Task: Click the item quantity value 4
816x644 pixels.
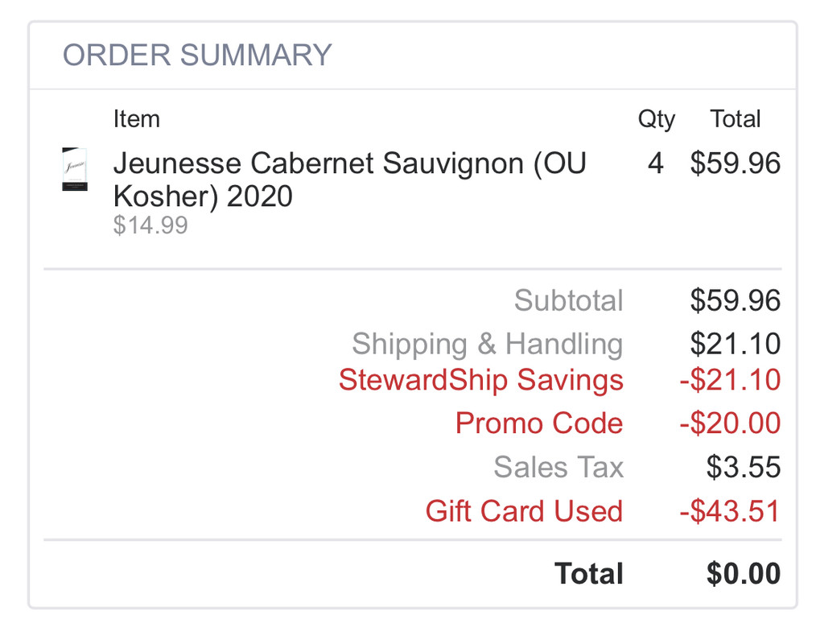Action: pos(655,163)
